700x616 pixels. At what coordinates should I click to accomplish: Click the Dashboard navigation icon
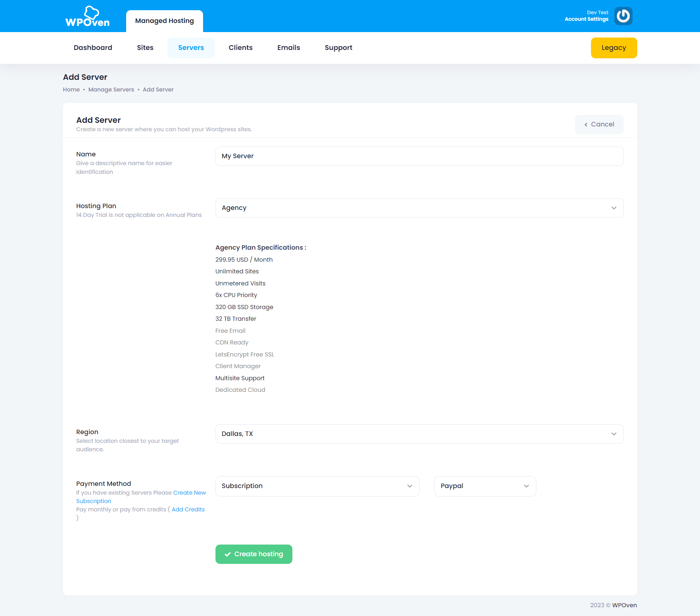coord(93,48)
